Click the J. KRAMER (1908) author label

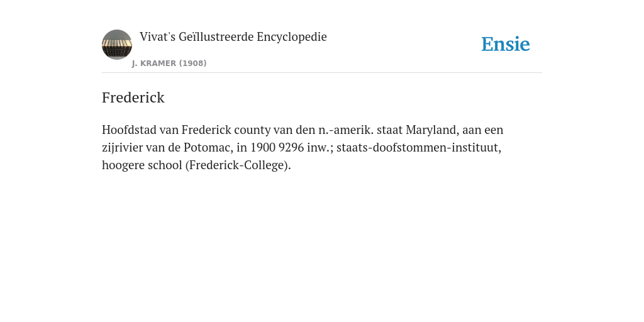[x=169, y=64]
